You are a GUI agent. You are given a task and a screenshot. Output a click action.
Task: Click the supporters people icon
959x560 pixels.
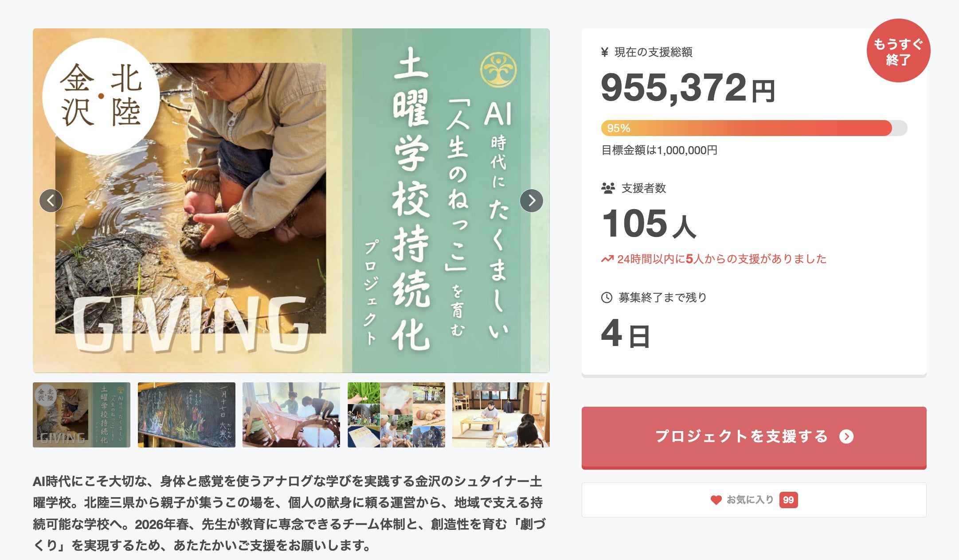click(608, 188)
